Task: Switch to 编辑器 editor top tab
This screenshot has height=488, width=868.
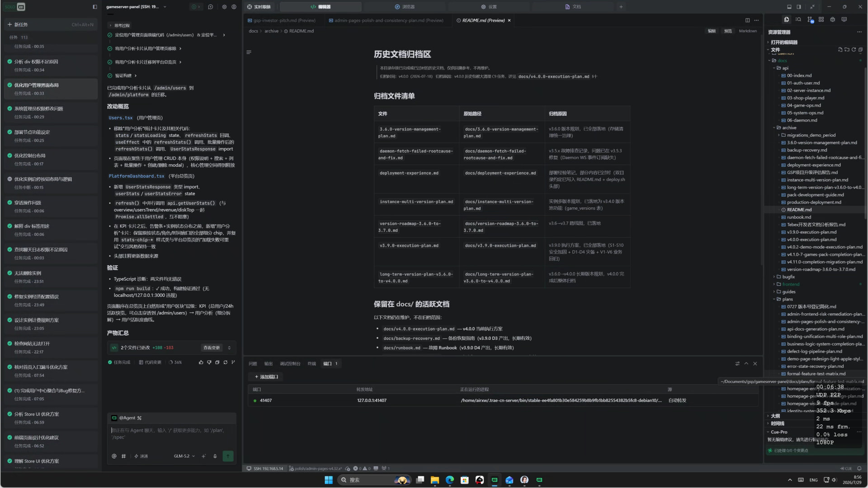Action: (x=321, y=7)
